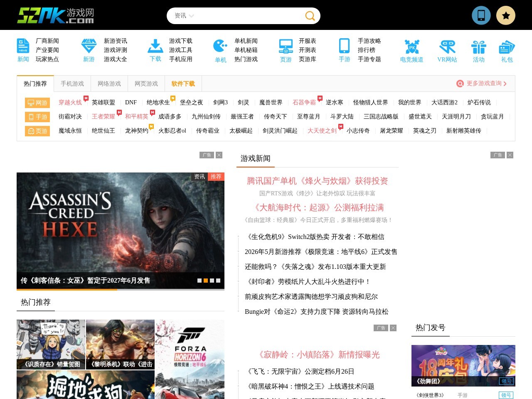
Task: Open the mobile phone icon in header
Action: click(x=481, y=15)
